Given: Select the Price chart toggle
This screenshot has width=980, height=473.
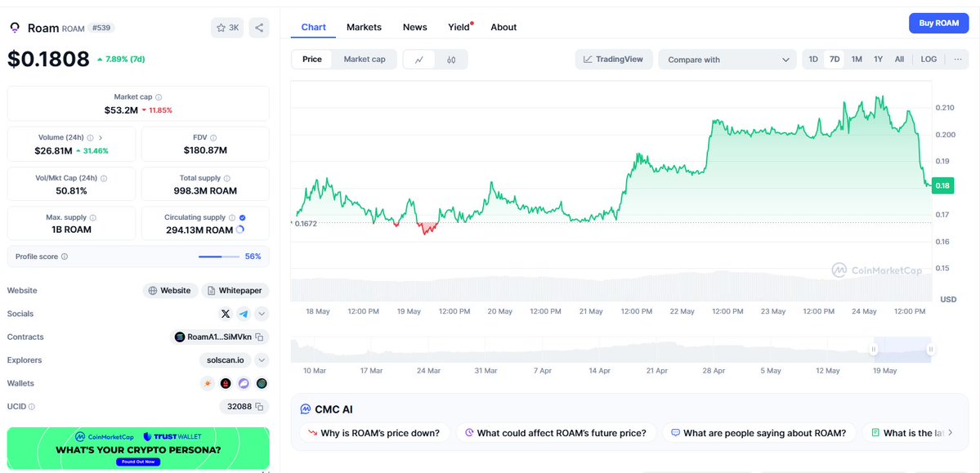Looking at the screenshot, I should (312, 60).
